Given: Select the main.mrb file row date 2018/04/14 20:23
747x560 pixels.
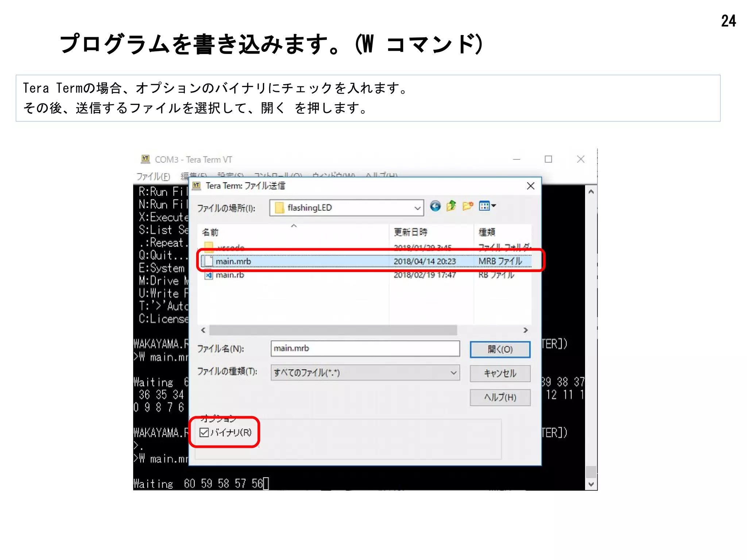Looking at the screenshot, I should point(425,261).
